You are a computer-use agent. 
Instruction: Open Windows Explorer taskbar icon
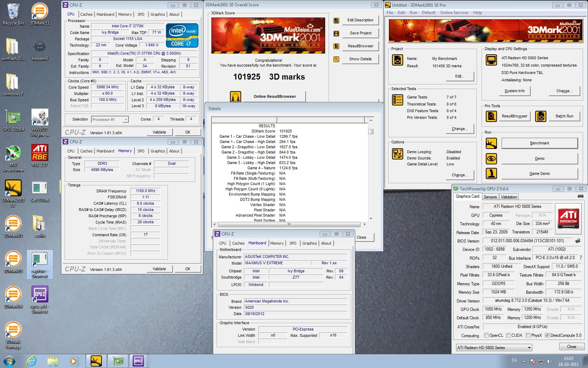[x=52, y=361]
